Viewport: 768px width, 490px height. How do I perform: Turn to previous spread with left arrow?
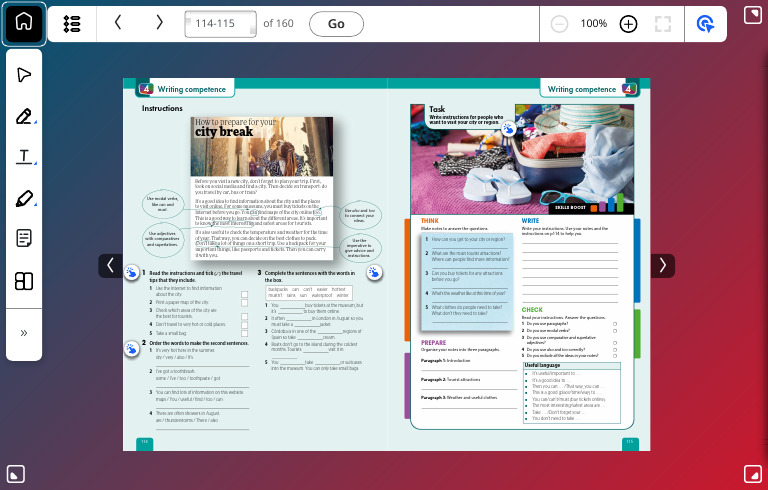111,265
